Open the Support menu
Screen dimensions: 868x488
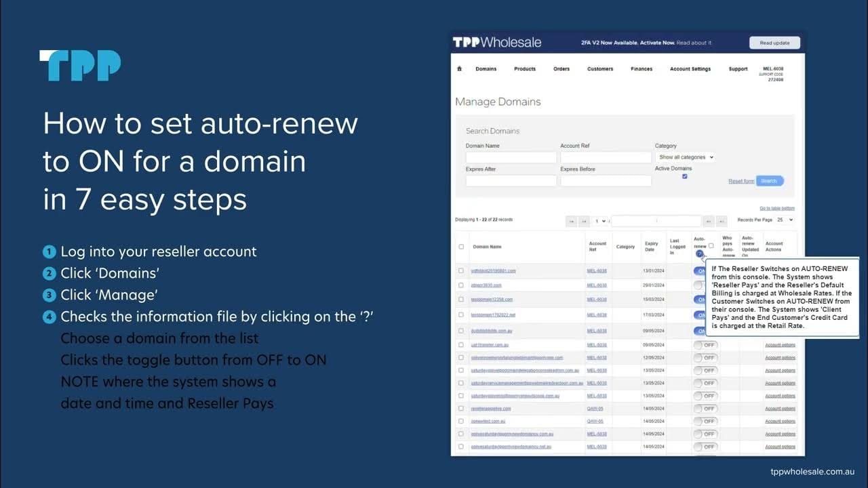738,69
